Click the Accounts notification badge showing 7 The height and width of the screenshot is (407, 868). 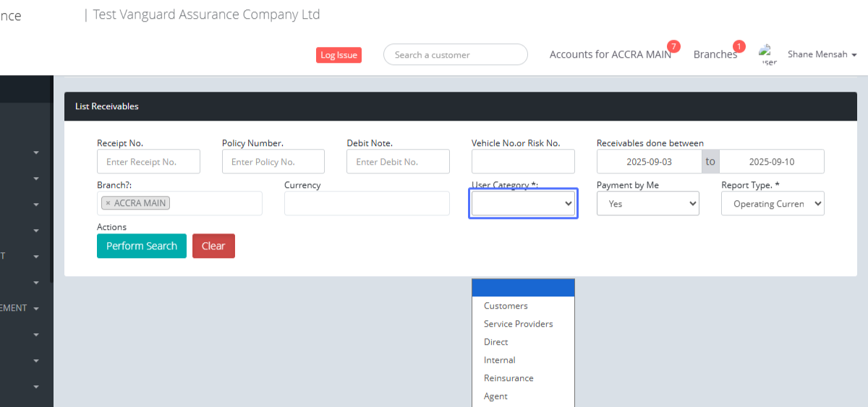[x=673, y=46]
